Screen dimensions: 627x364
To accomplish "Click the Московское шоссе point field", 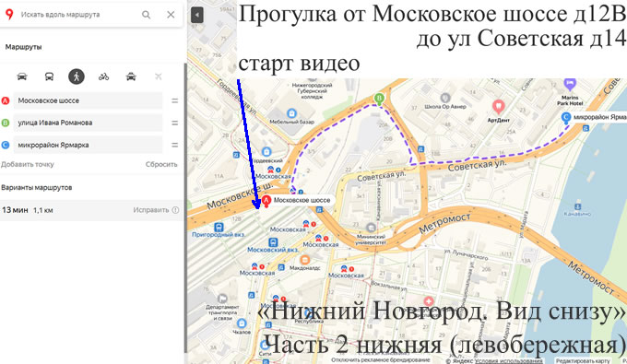I will pos(88,100).
